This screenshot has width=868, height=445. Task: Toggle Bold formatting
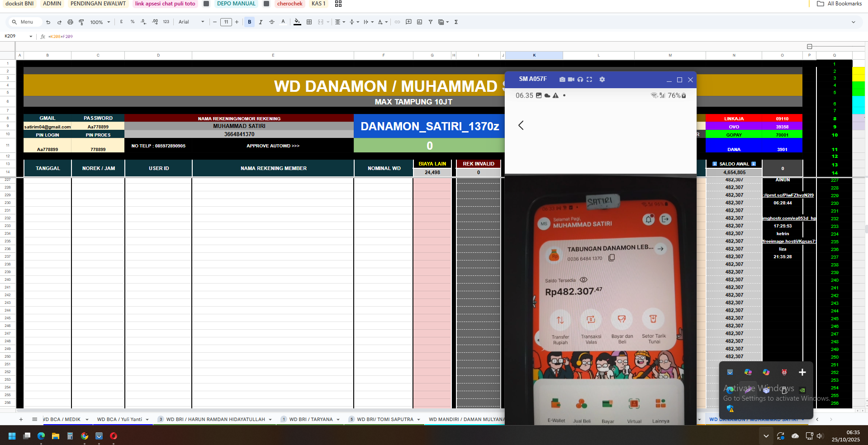[249, 22]
